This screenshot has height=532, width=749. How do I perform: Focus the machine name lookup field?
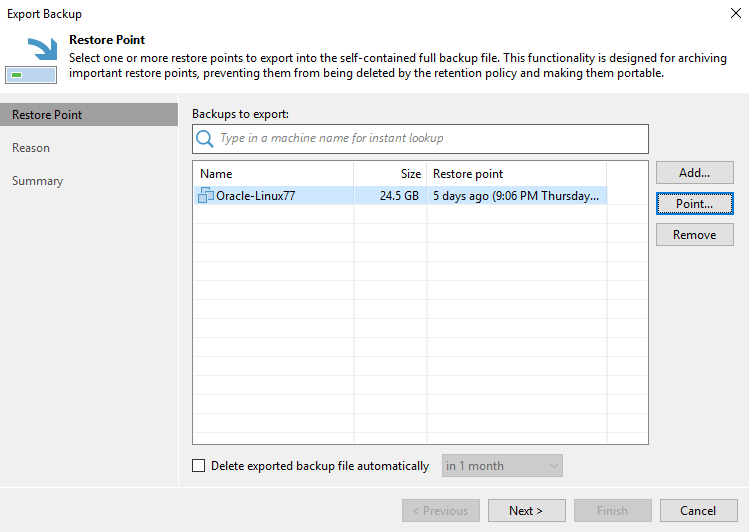pos(430,138)
